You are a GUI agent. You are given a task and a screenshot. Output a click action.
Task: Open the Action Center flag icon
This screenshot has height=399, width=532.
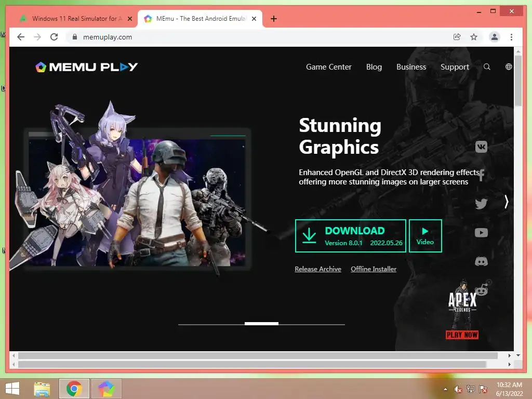click(x=483, y=389)
